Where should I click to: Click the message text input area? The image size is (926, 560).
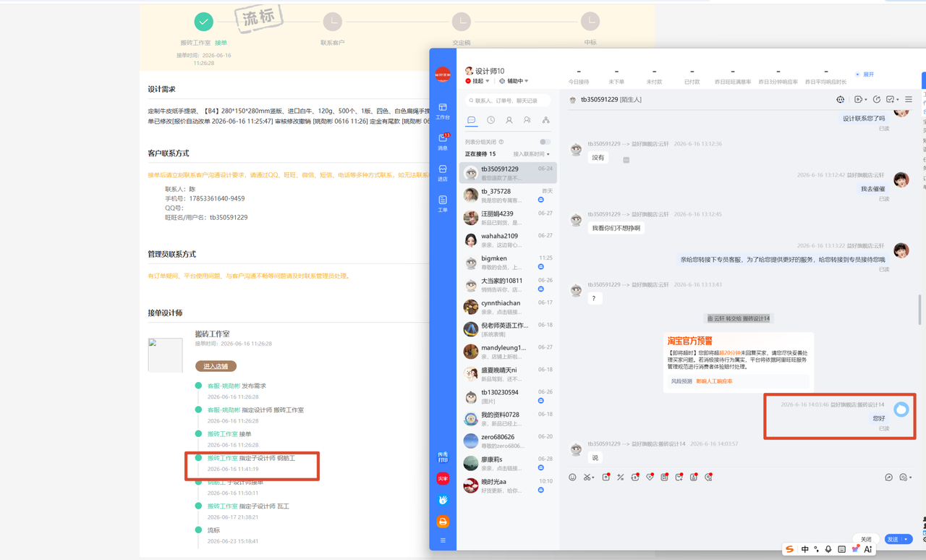click(x=738, y=506)
